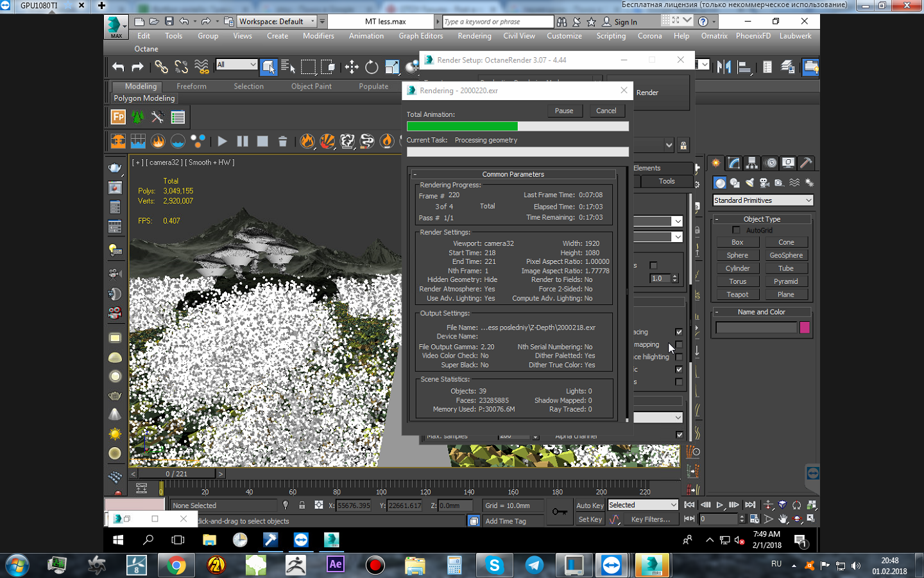Click the Mirror tool in main toolbar
924x578 pixels.
[724, 67]
